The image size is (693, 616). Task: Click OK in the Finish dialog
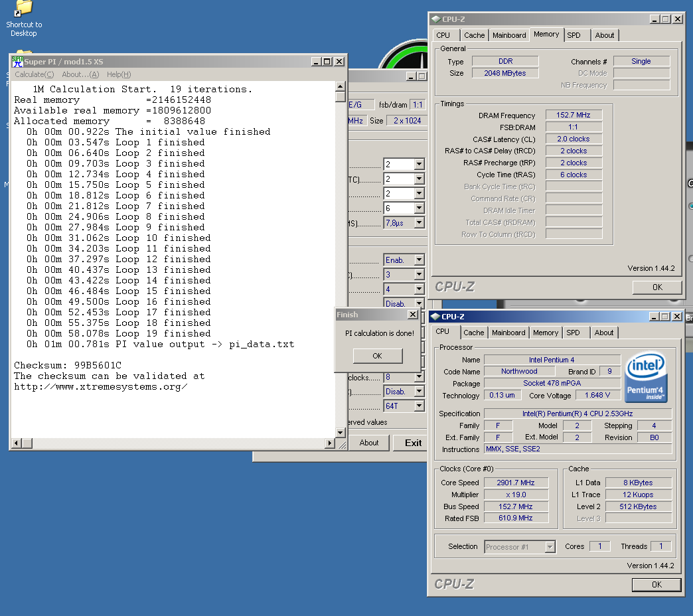[x=378, y=356]
